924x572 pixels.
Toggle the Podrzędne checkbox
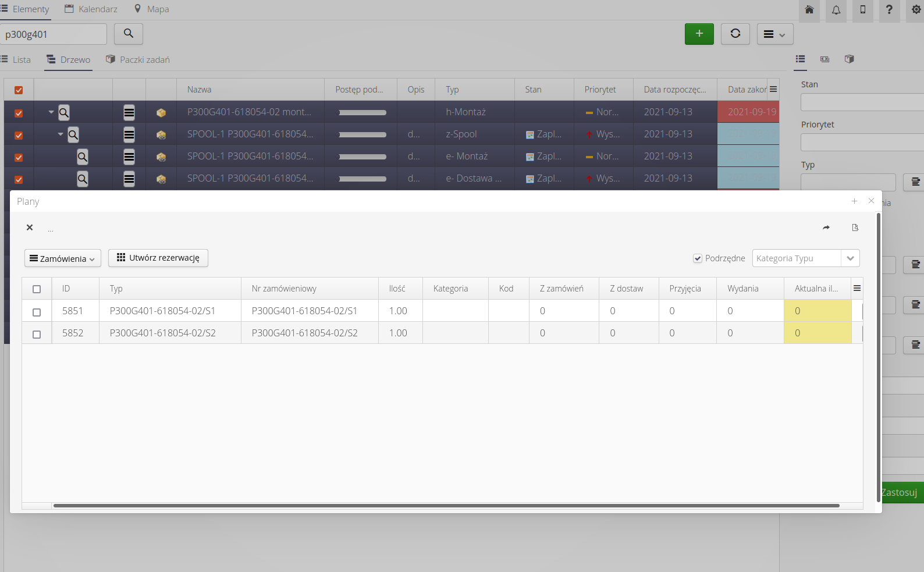(x=698, y=258)
